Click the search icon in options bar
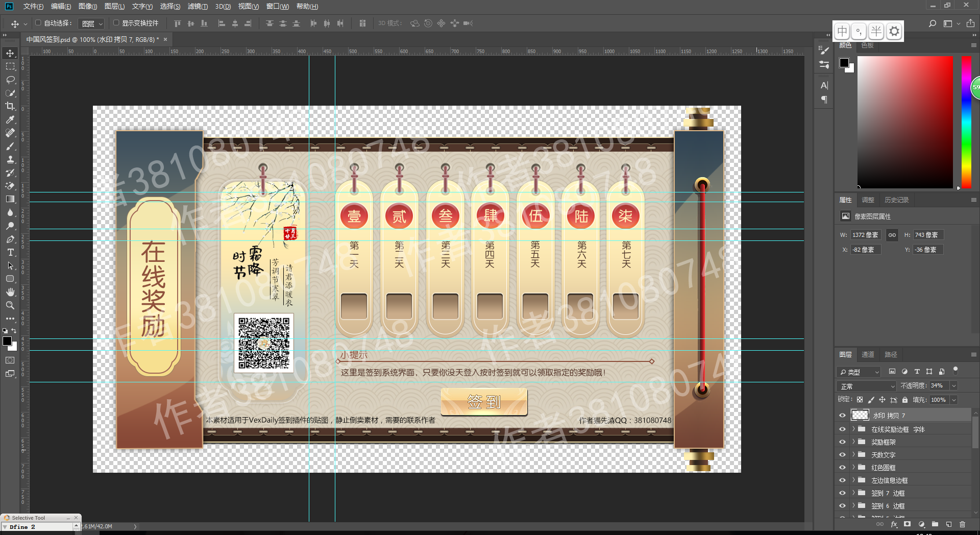This screenshot has height=535, width=980. (933, 23)
